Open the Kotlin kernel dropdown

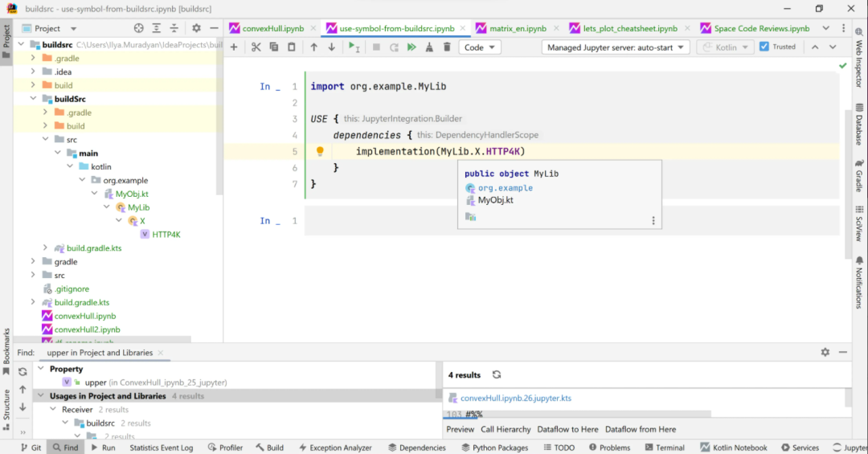[x=726, y=47]
